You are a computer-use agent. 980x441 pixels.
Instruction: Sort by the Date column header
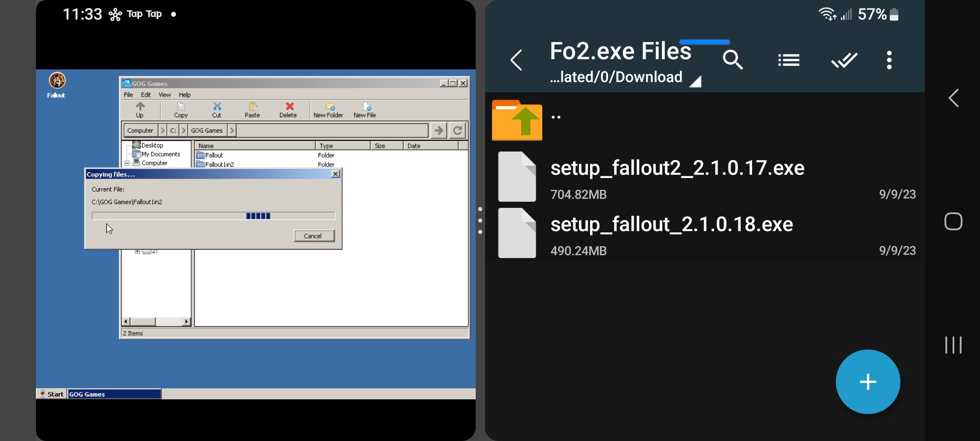tap(431, 146)
